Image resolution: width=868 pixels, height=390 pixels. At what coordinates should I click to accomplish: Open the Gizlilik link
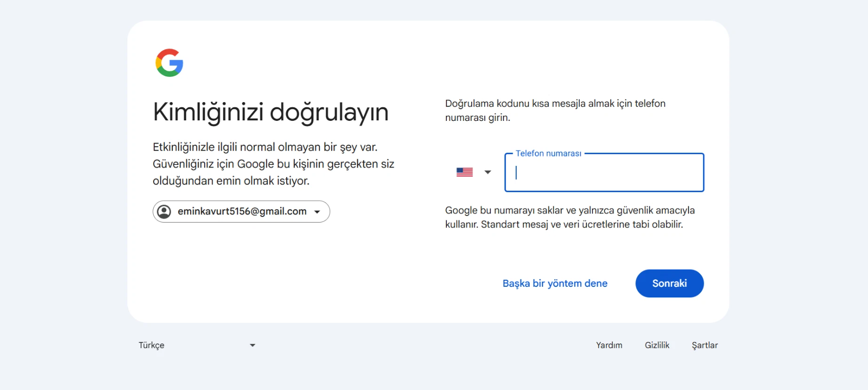(657, 345)
